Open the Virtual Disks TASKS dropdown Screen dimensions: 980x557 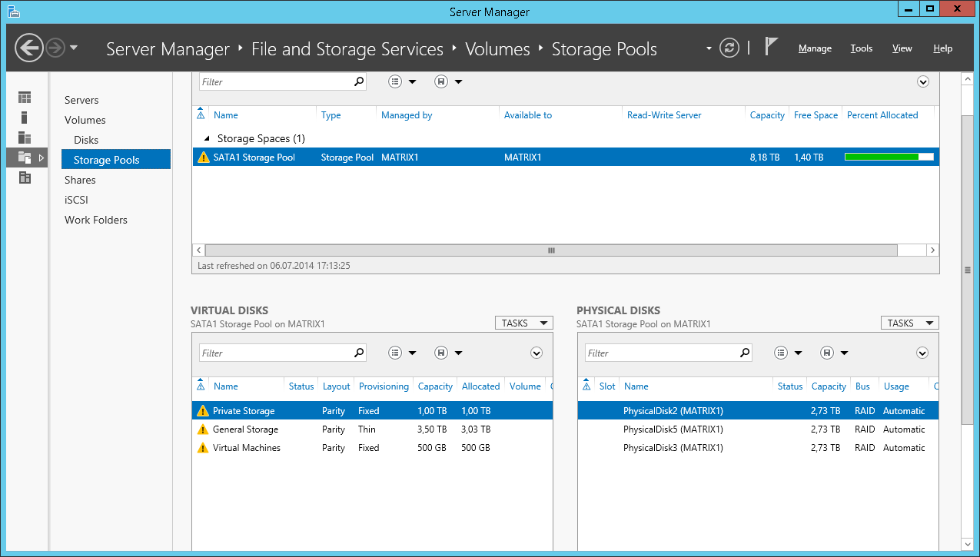(x=523, y=323)
